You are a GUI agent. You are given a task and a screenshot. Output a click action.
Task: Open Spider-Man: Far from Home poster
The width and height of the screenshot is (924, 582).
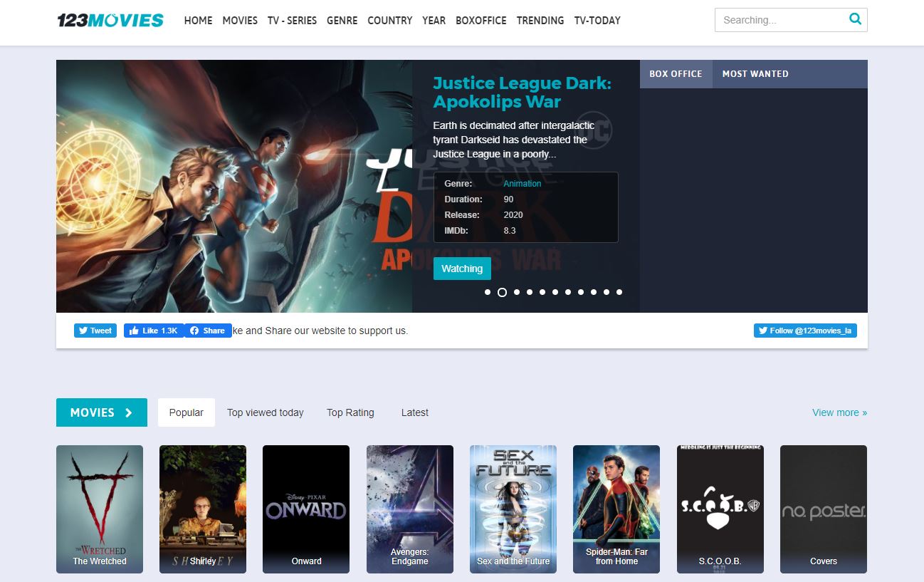pos(616,509)
